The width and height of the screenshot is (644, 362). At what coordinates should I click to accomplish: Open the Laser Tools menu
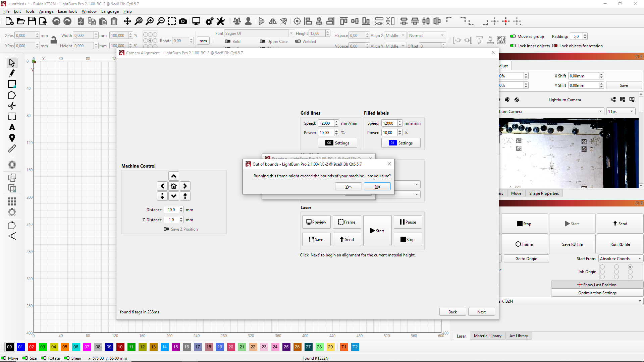tap(67, 11)
